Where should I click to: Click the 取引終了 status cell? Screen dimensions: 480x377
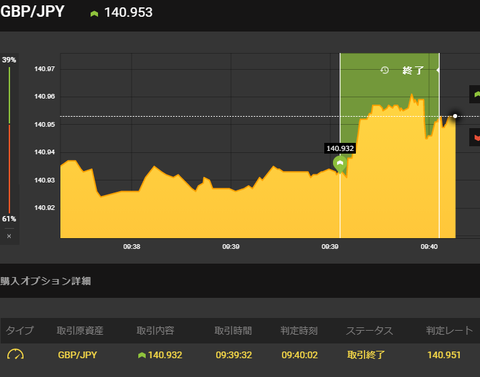coord(366,355)
